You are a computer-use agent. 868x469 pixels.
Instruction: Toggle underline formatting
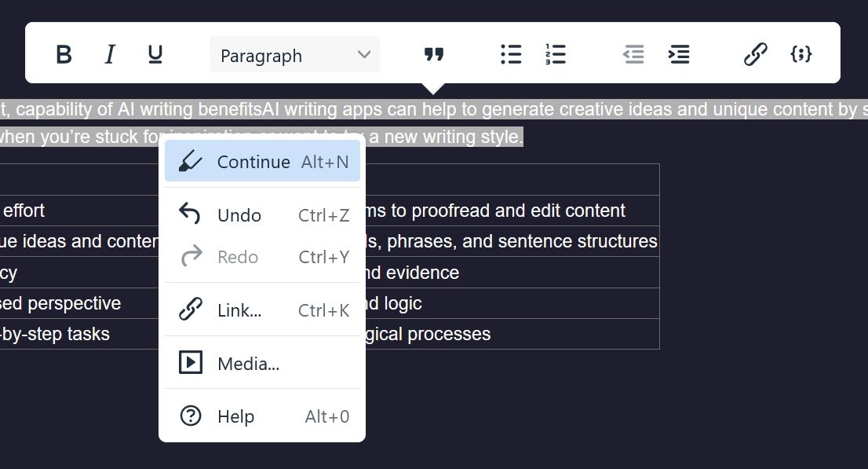coord(155,54)
